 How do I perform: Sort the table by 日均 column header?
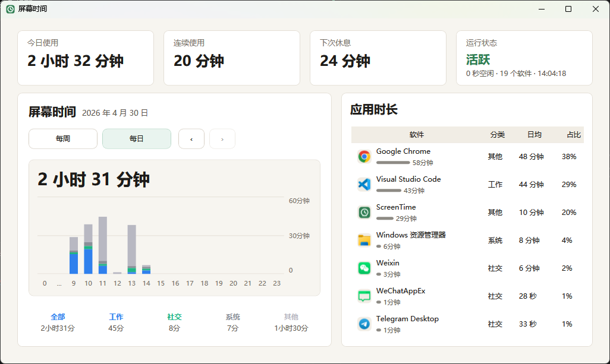click(534, 135)
